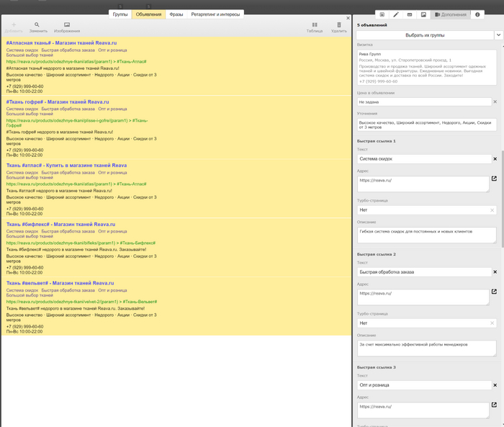Open the Изображения toolbar tool
This screenshot has height=427, width=504.
(67, 25)
